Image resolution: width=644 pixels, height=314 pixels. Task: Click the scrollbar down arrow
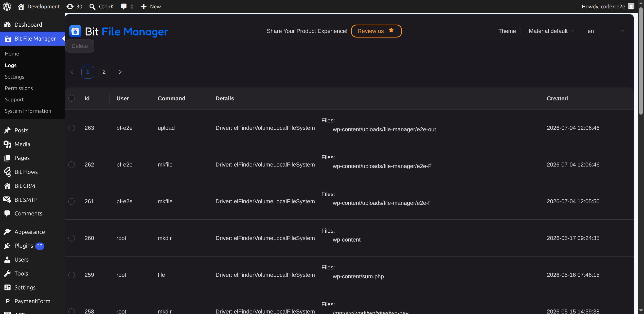click(x=641, y=310)
